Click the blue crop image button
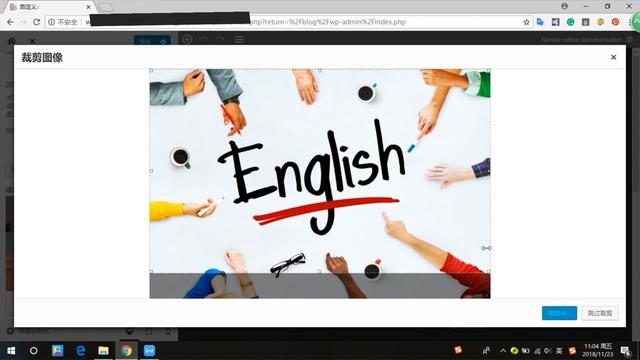The width and height of the screenshot is (640, 360). (559, 313)
